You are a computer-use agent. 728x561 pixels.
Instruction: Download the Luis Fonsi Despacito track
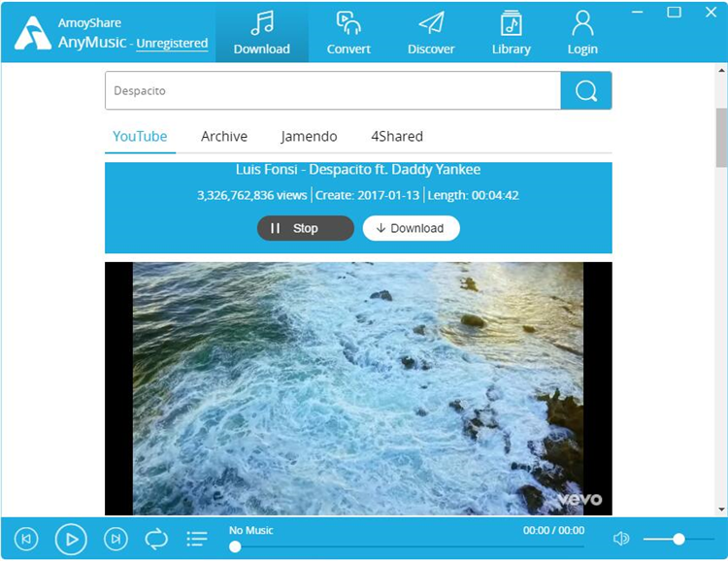[411, 228]
